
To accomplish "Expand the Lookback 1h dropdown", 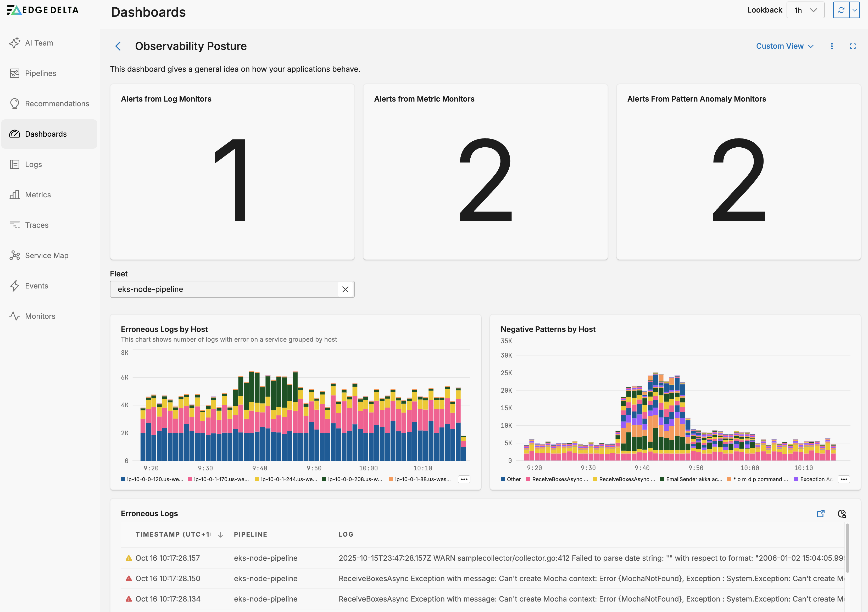I will click(805, 10).
